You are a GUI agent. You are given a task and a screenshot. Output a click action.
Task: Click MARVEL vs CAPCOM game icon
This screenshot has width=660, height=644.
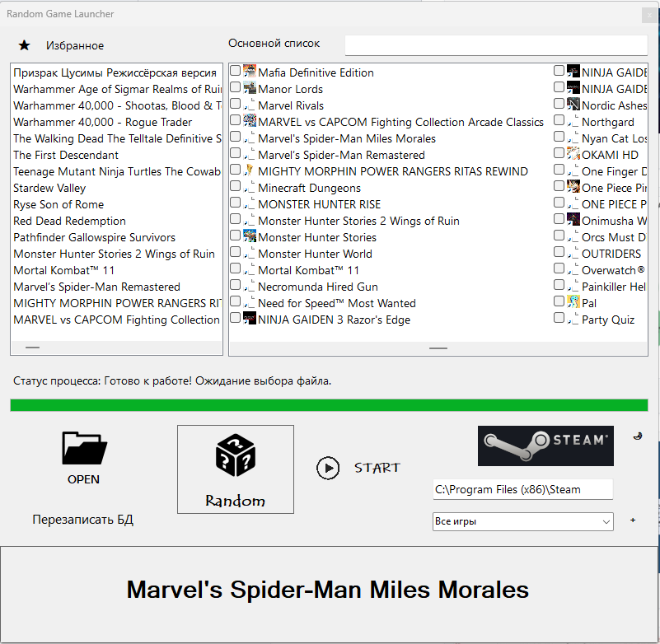(x=250, y=120)
